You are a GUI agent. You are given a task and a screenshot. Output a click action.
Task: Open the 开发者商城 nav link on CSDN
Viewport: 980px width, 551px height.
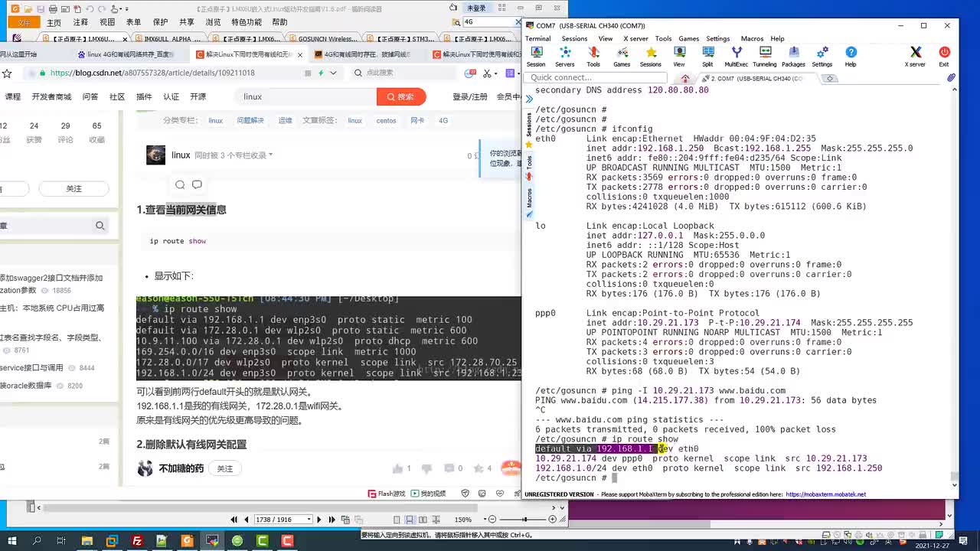click(x=52, y=96)
